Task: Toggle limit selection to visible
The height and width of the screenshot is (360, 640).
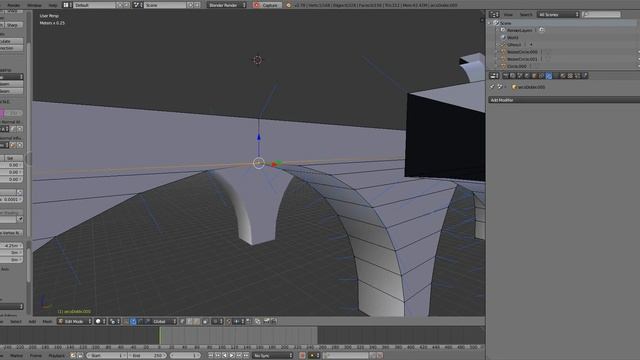Action: coord(205,322)
